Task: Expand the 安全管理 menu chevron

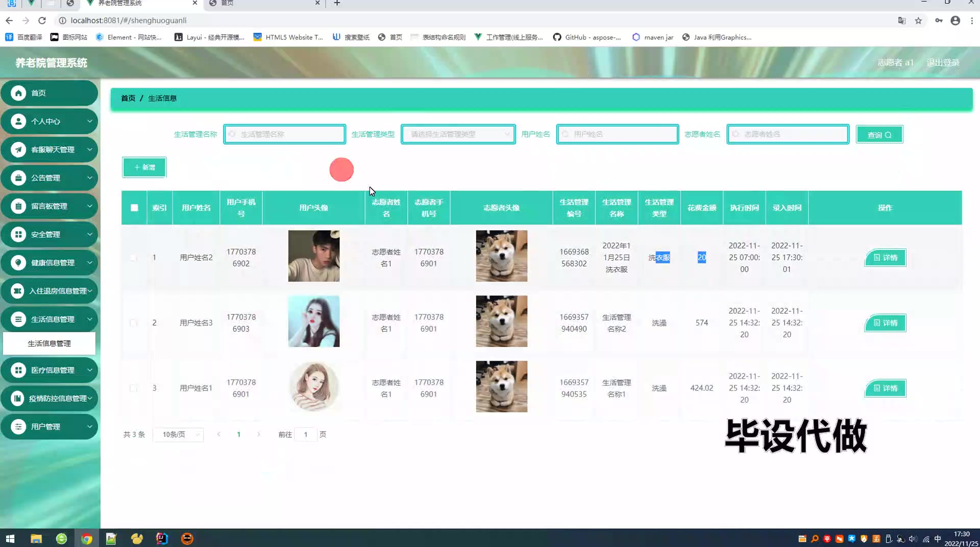Action: pos(89,235)
